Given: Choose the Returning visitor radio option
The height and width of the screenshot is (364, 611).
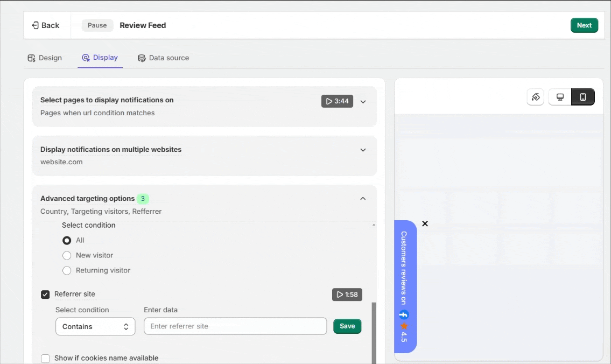Looking at the screenshot, I should (x=67, y=270).
